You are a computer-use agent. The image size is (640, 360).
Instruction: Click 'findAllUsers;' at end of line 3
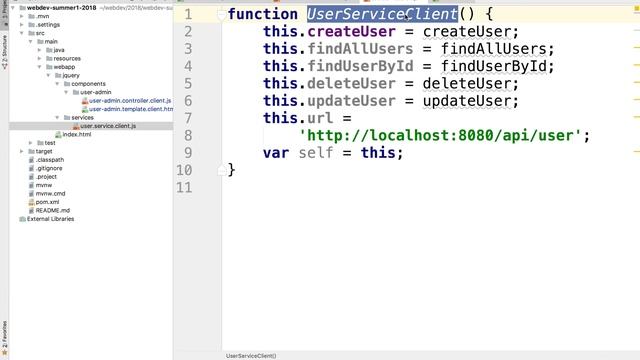click(498, 49)
